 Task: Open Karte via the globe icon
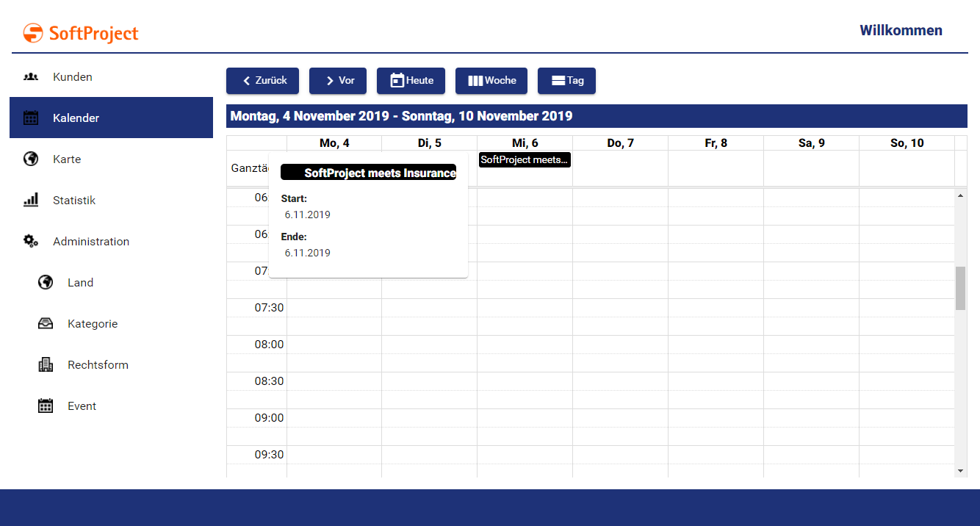click(x=30, y=159)
